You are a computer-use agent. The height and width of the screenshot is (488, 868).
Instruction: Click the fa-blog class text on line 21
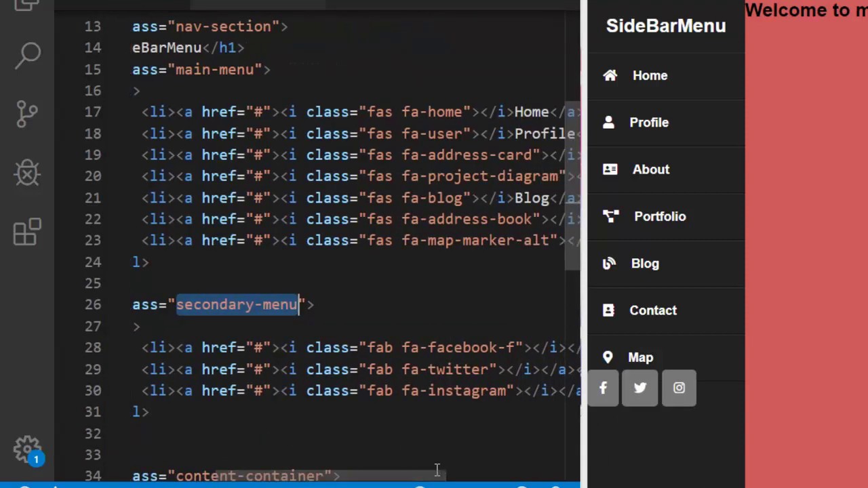click(432, 198)
